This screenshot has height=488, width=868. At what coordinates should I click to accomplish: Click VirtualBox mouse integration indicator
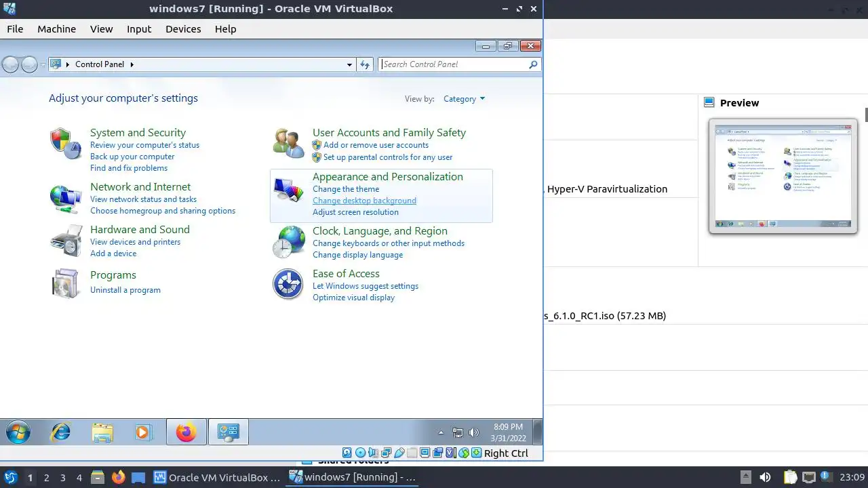463,453
